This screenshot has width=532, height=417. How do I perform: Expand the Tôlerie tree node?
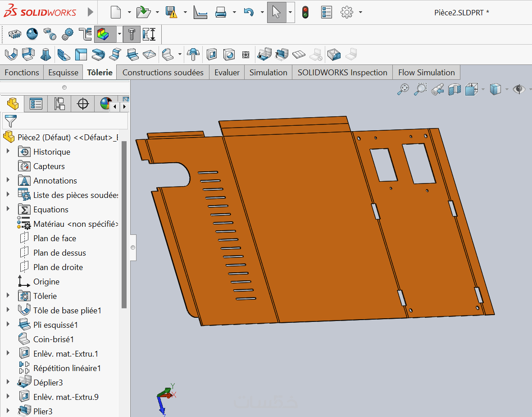pyautogui.click(x=8, y=296)
